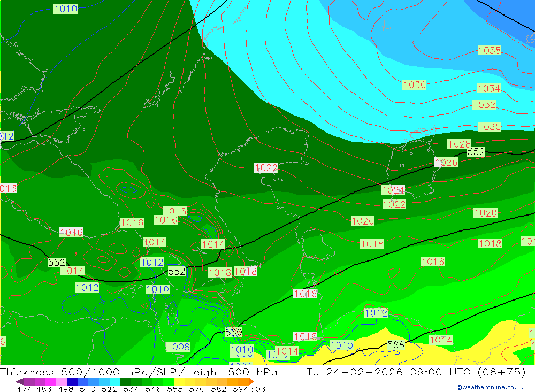Click the legend value 522
Viewport: 535px width, 392px height.
point(109,389)
